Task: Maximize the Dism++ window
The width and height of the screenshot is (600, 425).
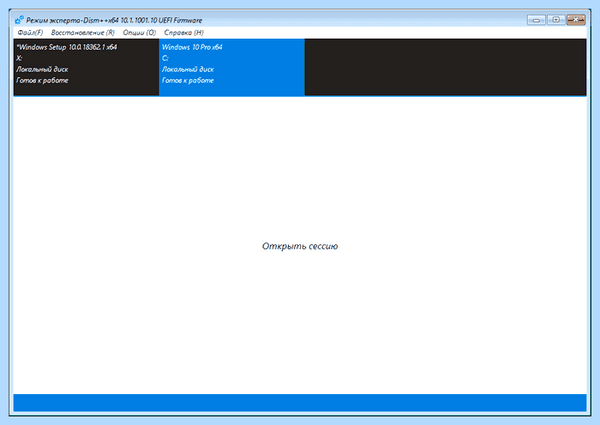Action: pyautogui.click(x=556, y=20)
